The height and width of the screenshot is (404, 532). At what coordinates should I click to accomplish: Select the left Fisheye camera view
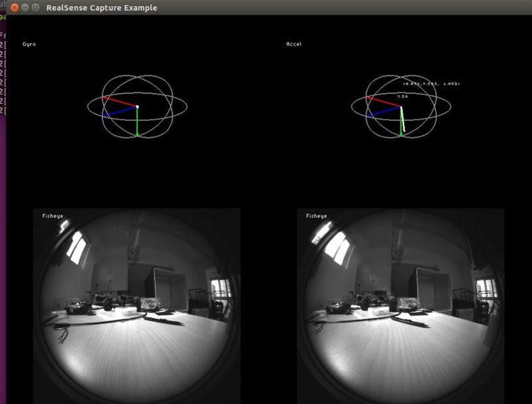tap(137, 306)
